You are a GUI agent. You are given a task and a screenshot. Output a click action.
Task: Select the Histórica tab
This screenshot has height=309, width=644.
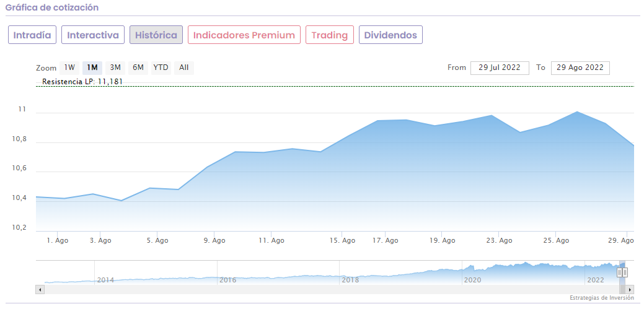coord(156,35)
